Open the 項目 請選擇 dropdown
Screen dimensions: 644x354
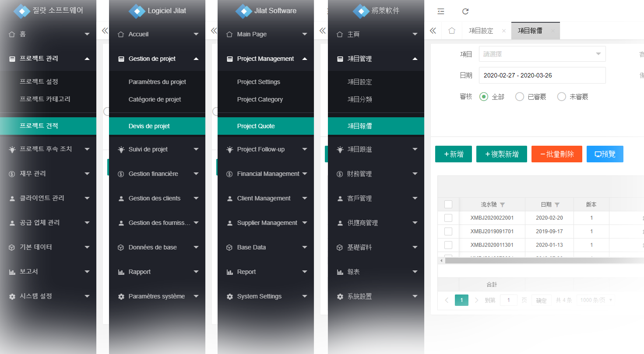[x=542, y=54]
